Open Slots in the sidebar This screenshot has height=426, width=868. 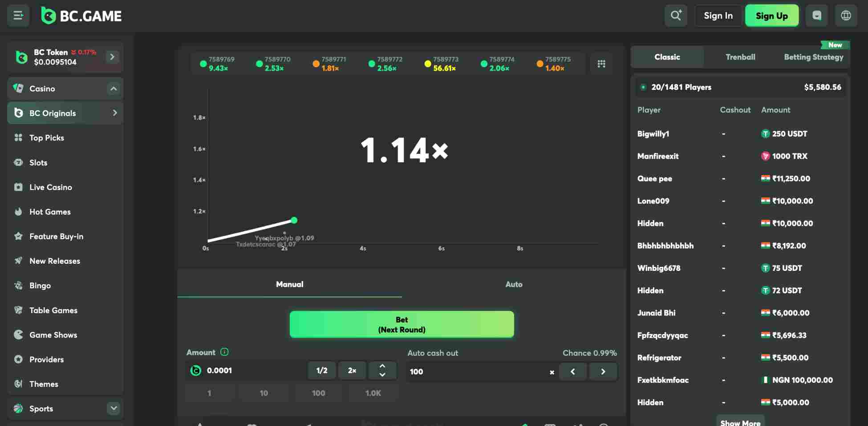pyautogui.click(x=65, y=163)
